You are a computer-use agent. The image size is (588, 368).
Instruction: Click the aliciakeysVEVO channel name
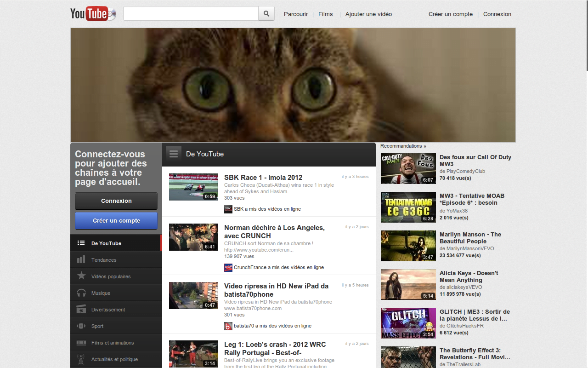(x=464, y=287)
